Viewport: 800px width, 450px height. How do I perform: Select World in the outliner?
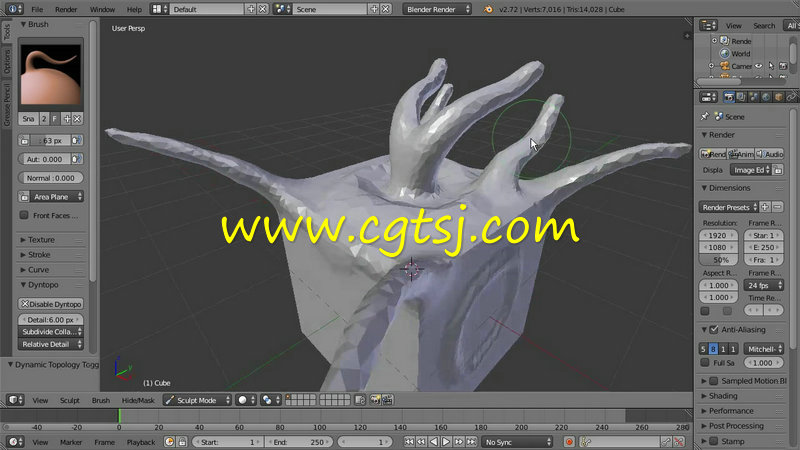pos(740,54)
